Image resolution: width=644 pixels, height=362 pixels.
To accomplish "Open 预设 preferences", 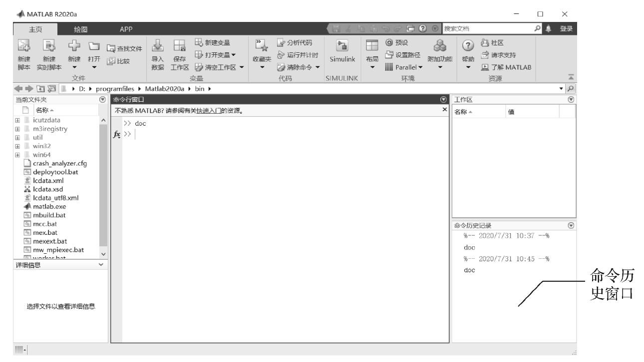I will pos(397,43).
